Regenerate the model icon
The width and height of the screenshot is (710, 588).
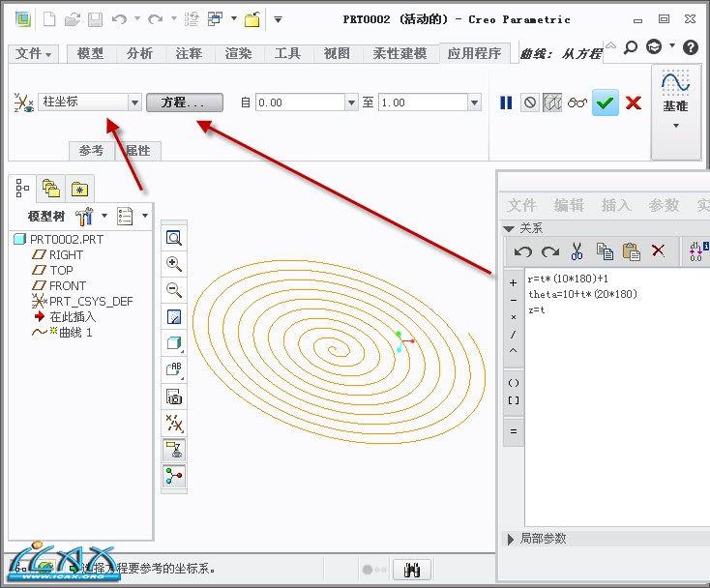click(x=192, y=19)
